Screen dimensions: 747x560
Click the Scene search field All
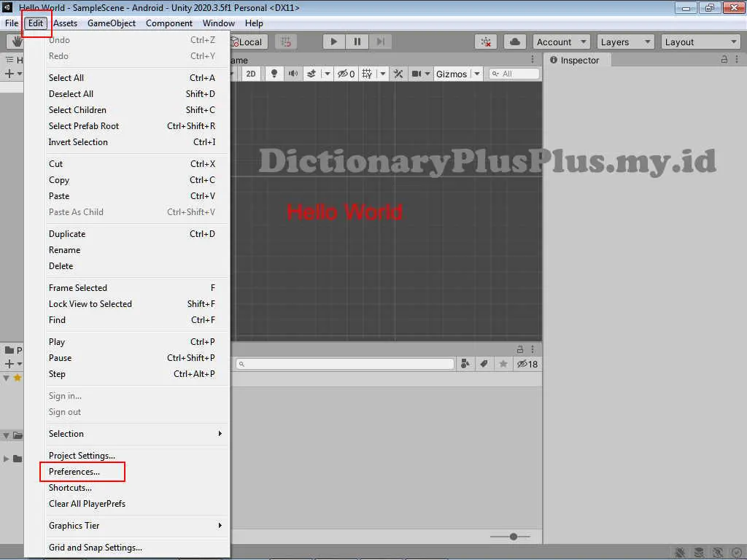coord(514,74)
